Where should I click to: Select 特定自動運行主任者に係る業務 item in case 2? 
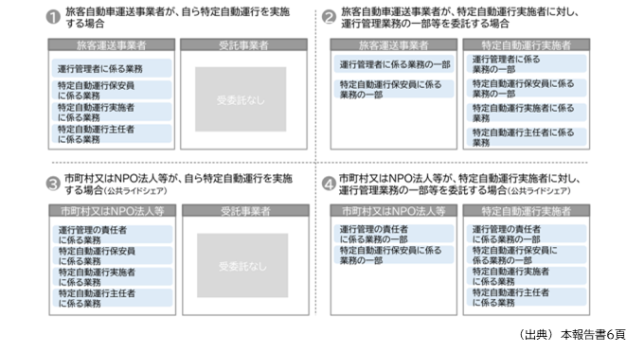pyautogui.click(x=527, y=137)
